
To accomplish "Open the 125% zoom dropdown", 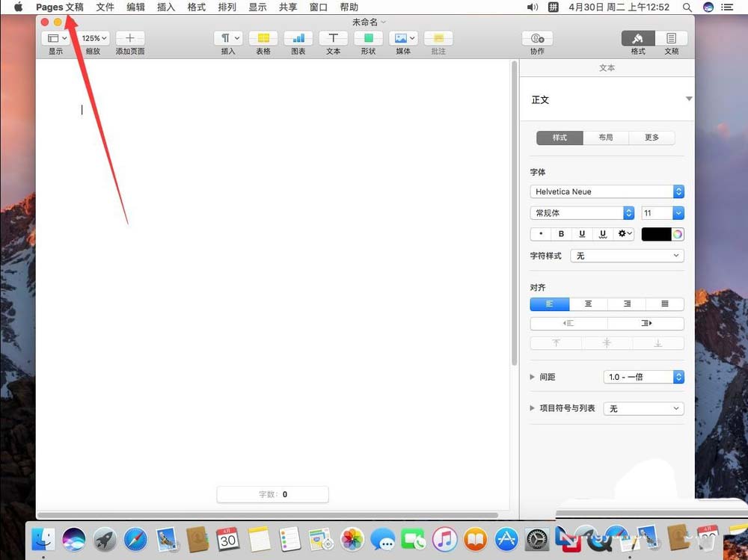I will 93,38.
